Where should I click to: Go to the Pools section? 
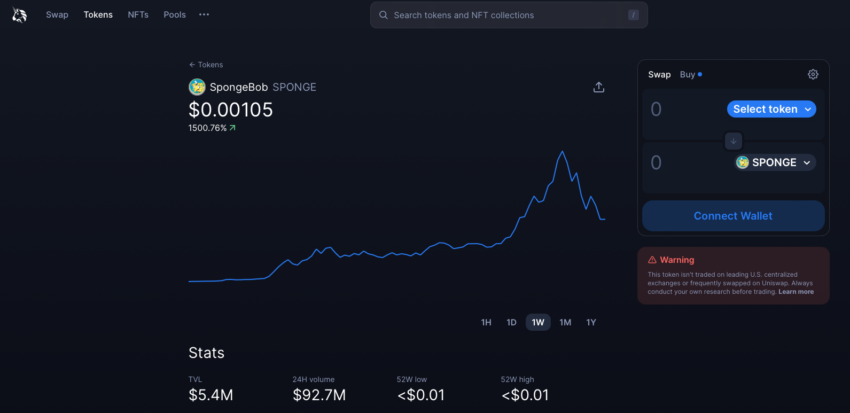point(175,15)
